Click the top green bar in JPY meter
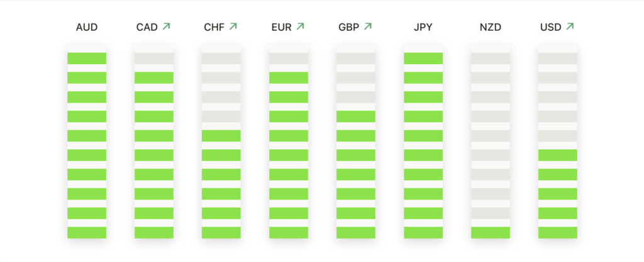The width and height of the screenshot is (644, 262). (423, 58)
